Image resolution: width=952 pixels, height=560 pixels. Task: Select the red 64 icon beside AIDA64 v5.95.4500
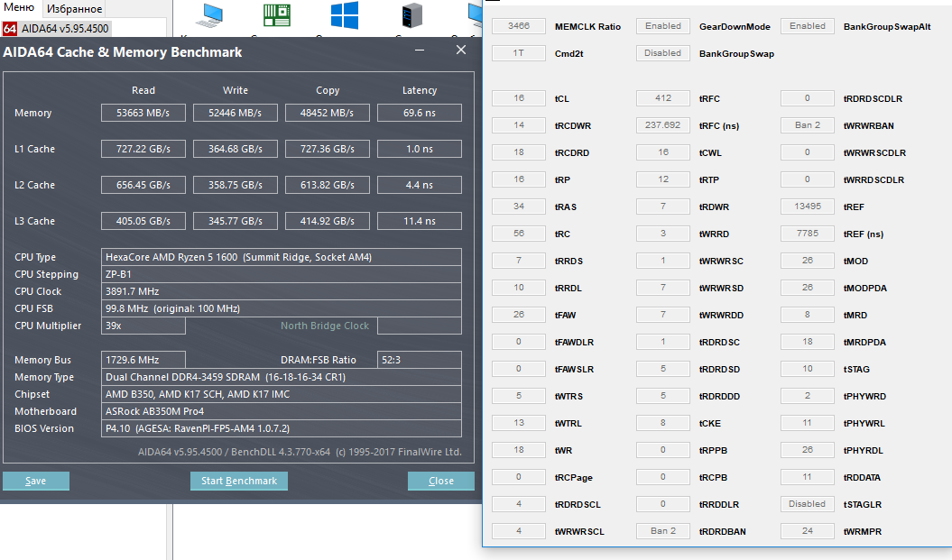click(x=10, y=29)
